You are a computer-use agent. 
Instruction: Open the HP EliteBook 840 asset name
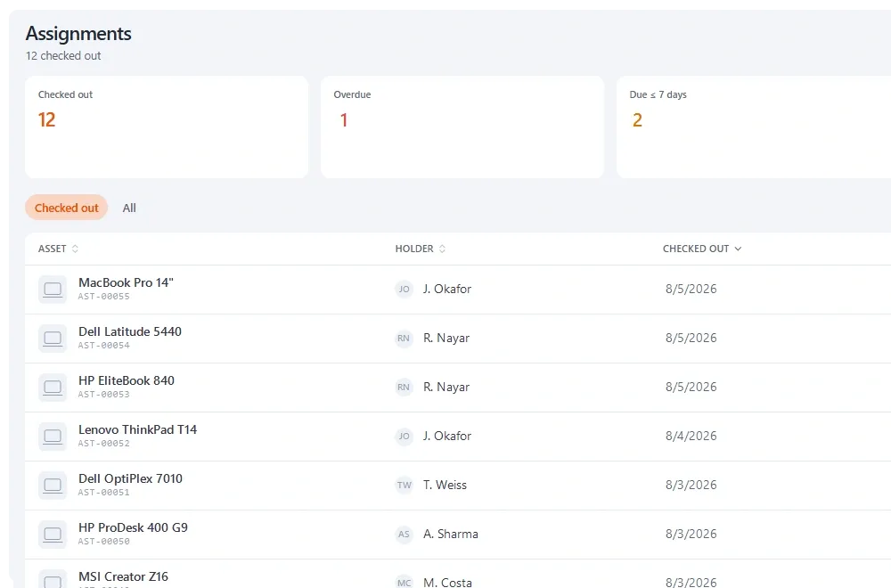[x=127, y=380]
